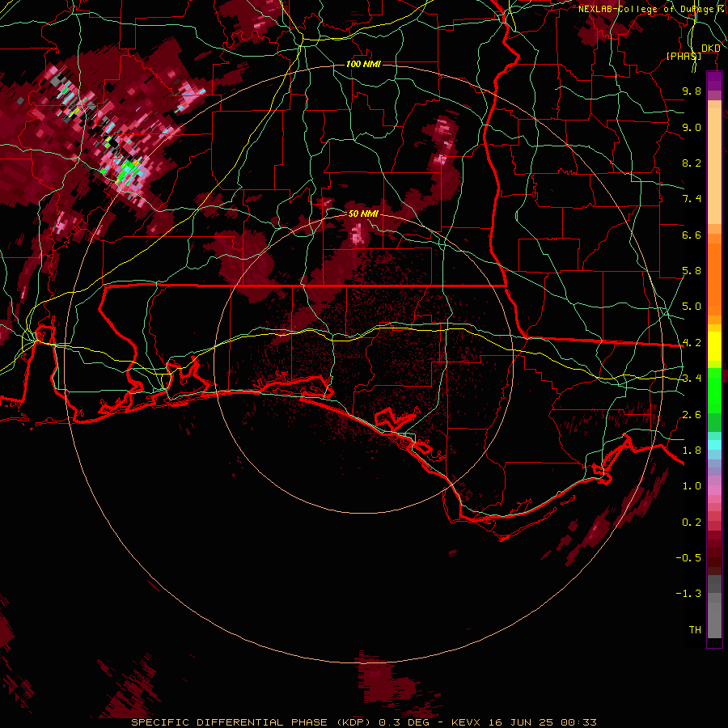Click the 9.0 legend value
The image size is (728, 728).
click(692, 127)
